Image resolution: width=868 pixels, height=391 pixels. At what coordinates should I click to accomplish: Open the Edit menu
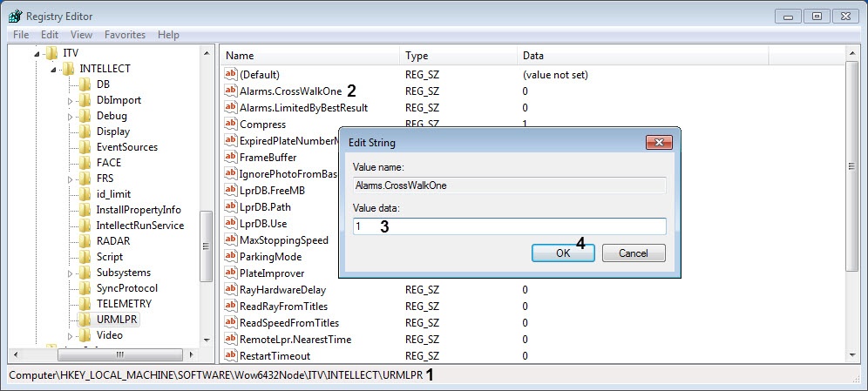[50, 35]
